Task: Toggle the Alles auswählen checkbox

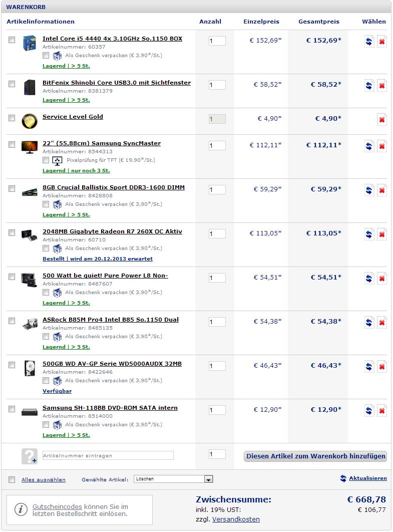Action: pos(12,479)
